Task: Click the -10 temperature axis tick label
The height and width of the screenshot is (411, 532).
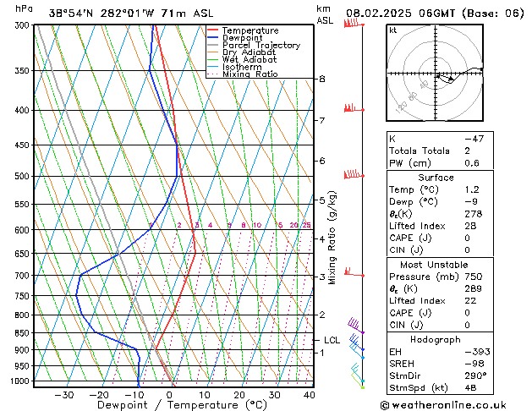Action: coord(134,395)
